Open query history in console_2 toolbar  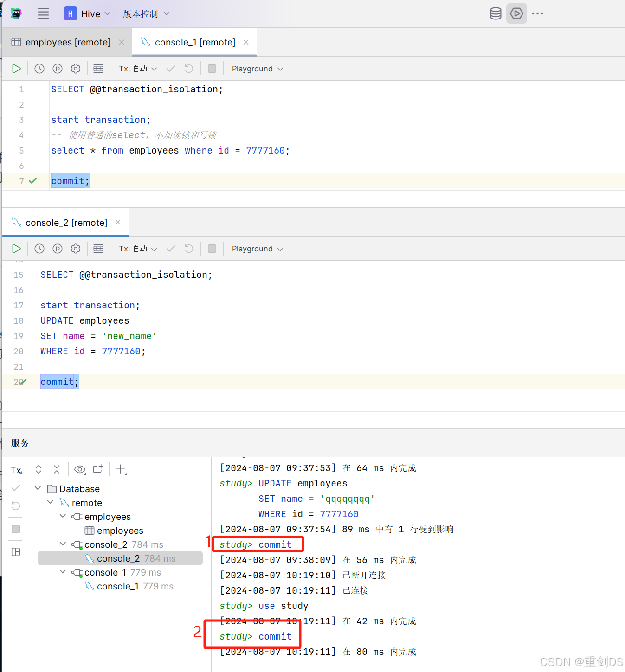pos(39,249)
